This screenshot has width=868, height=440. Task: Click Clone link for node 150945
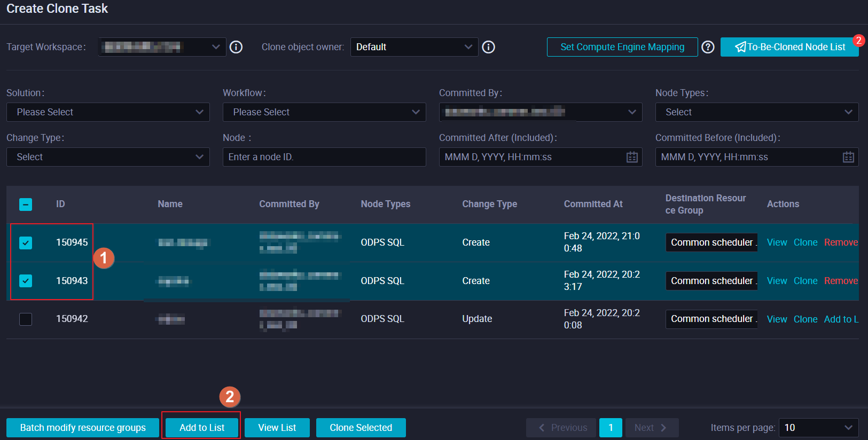pyautogui.click(x=806, y=242)
